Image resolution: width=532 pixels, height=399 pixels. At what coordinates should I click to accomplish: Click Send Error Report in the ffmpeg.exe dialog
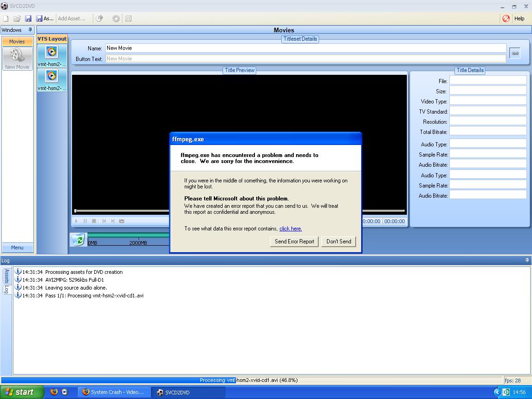(x=294, y=242)
